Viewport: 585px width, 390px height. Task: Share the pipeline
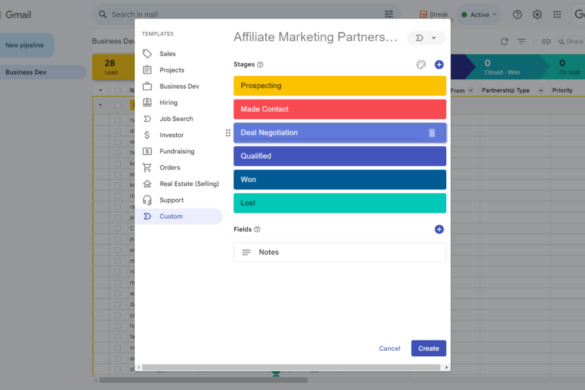570,41
